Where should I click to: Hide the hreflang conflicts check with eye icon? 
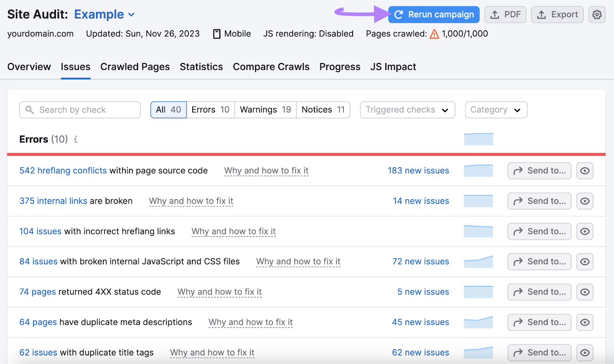(x=585, y=171)
